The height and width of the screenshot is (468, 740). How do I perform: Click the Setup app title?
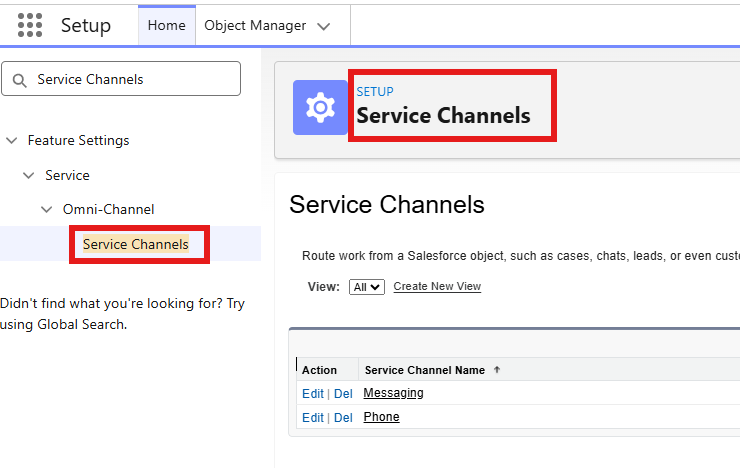tap(86, 25)
